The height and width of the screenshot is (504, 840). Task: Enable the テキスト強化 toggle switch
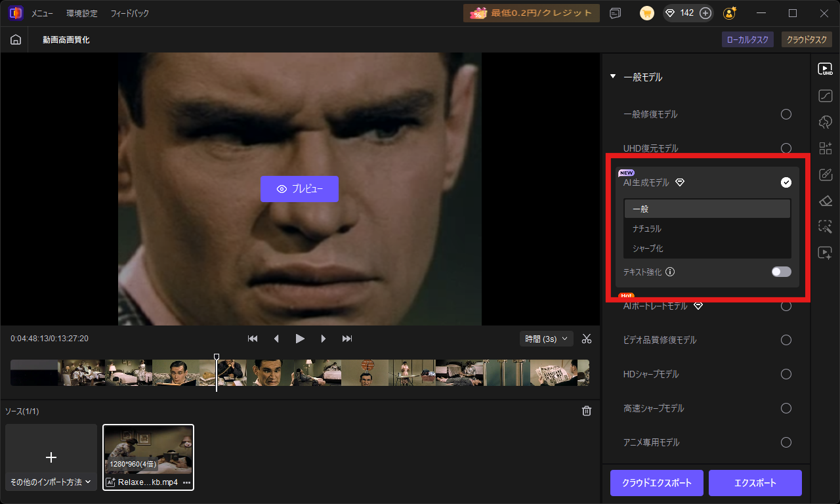781,272
